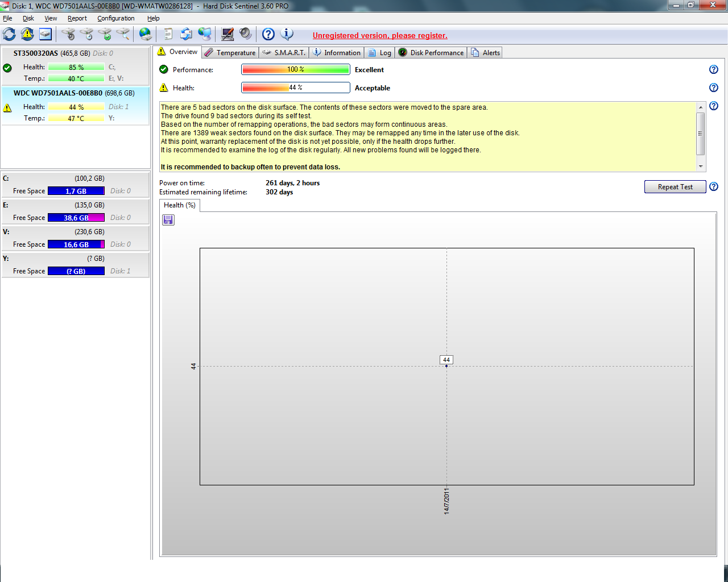The height and width of the screenshot is (582, 728).
Task: Click the '302 days' remaining lifetime value
Action: (x=279, y=192)
